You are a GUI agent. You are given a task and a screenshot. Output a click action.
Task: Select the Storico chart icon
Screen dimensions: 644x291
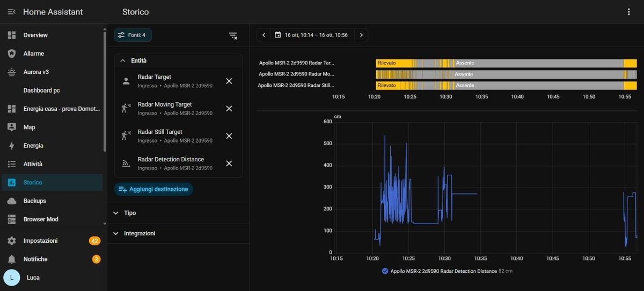click(x=12, y=183)
